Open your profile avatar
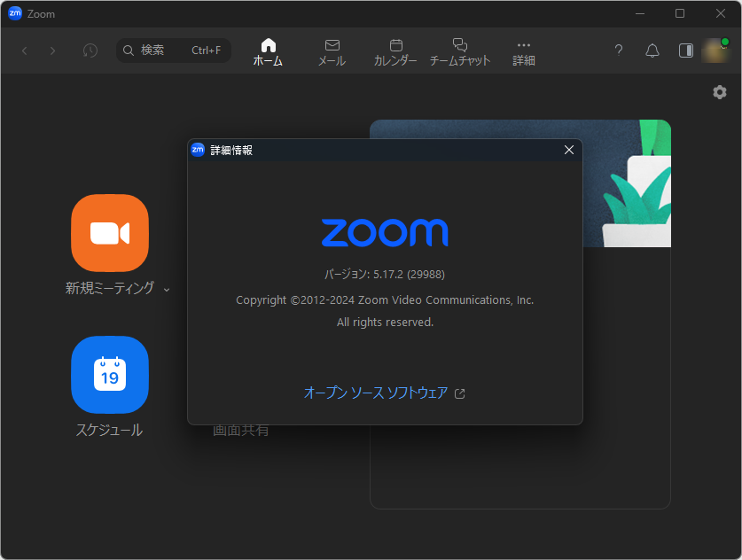Viewport: 742px width, 560px height. point(715,51)
